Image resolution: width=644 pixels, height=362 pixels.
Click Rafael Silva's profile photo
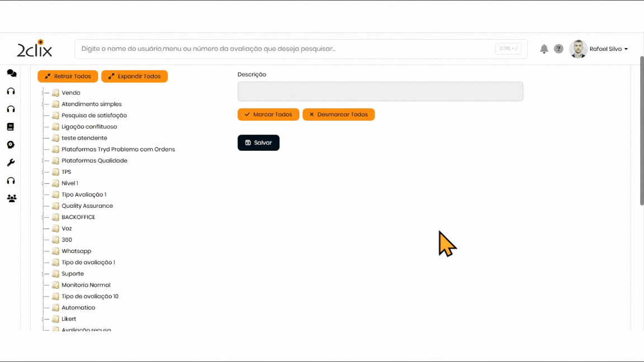[x=578, y=49]
